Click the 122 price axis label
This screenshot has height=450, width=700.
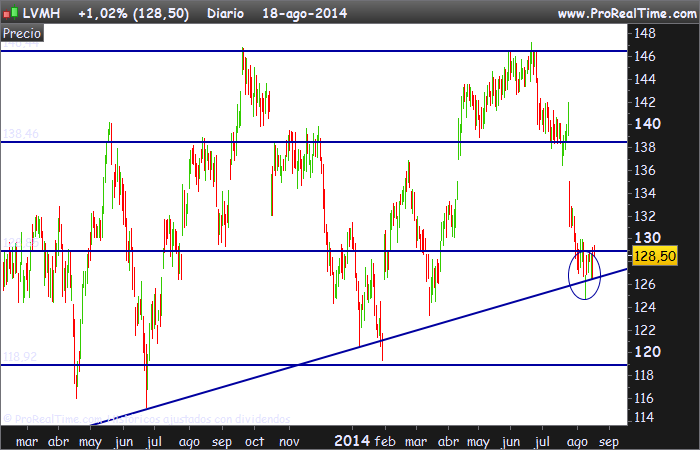click(645, 330)
